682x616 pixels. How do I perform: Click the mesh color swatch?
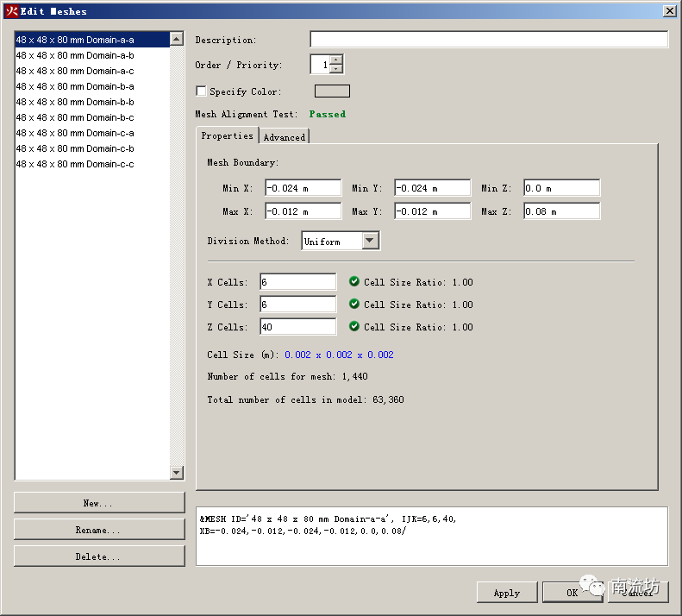coord(332,91)
